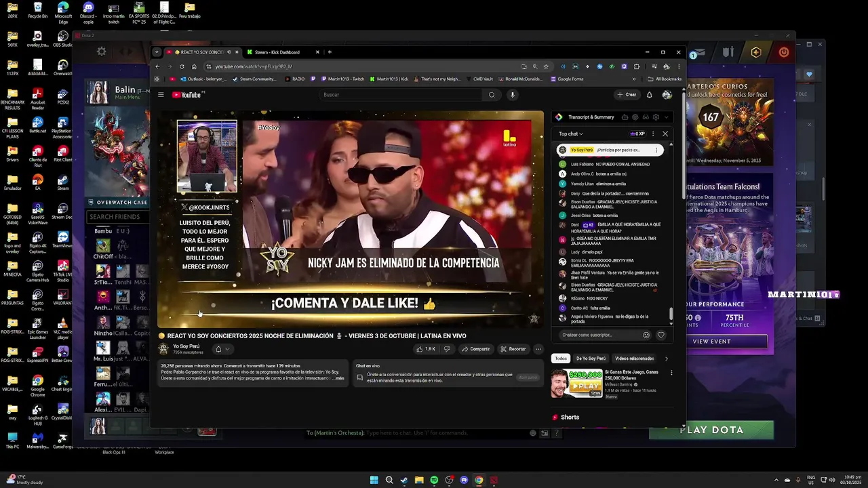
Task: Start voice search with microphone icon
Action: (513, 95)
